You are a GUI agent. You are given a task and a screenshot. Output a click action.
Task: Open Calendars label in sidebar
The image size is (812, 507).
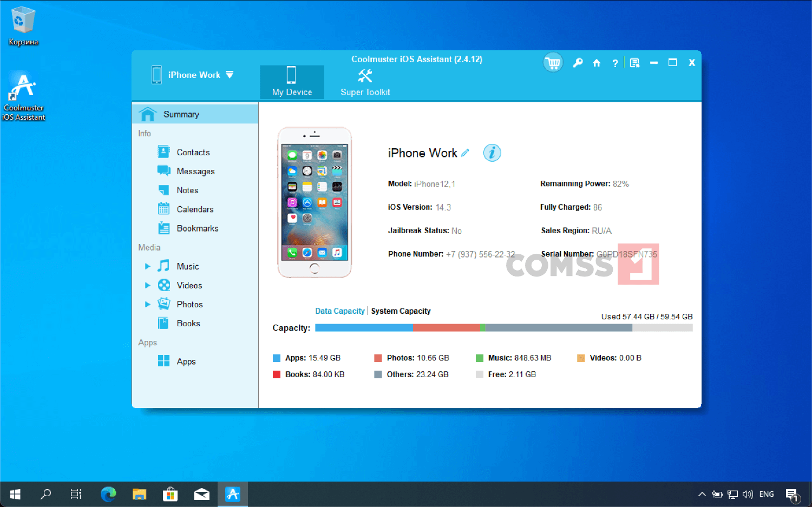coord(195,209)
